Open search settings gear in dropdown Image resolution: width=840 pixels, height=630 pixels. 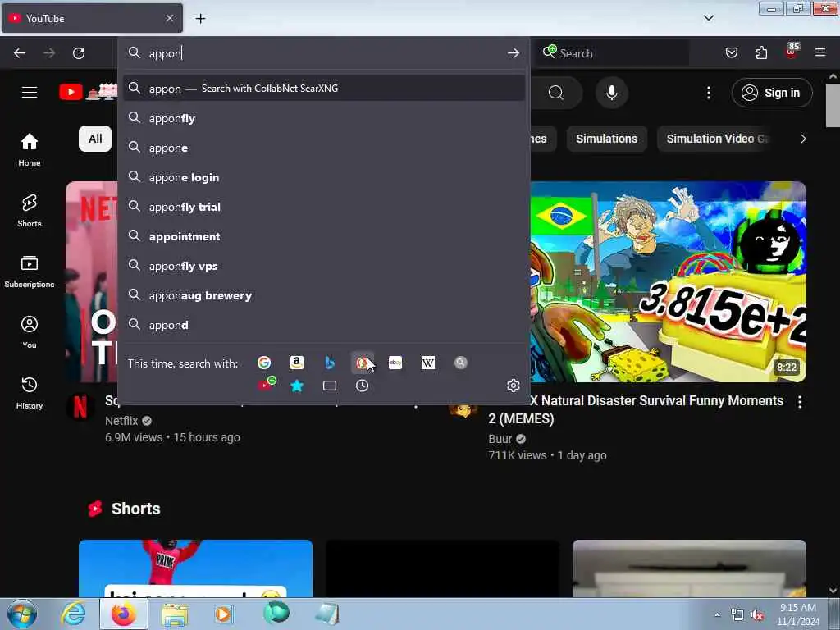514,386
